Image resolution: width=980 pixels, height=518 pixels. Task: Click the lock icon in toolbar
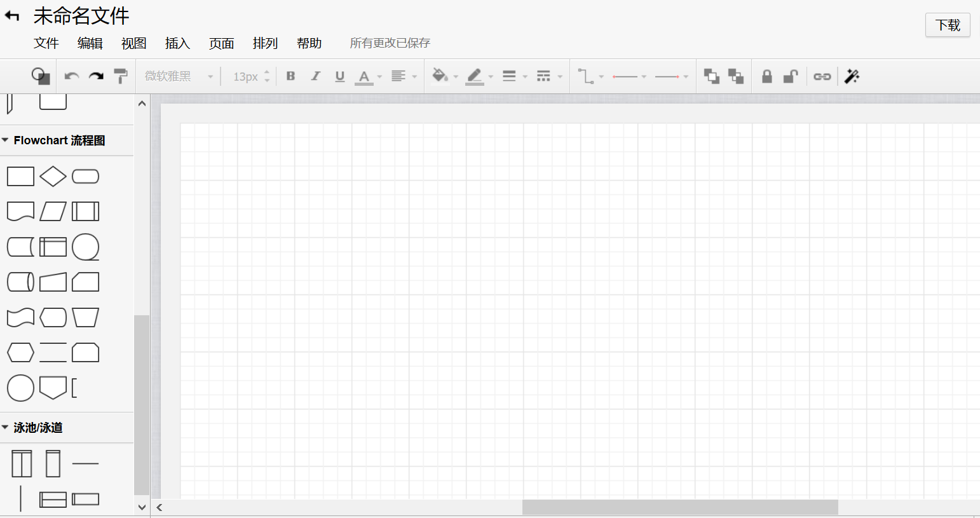(767, 76)
